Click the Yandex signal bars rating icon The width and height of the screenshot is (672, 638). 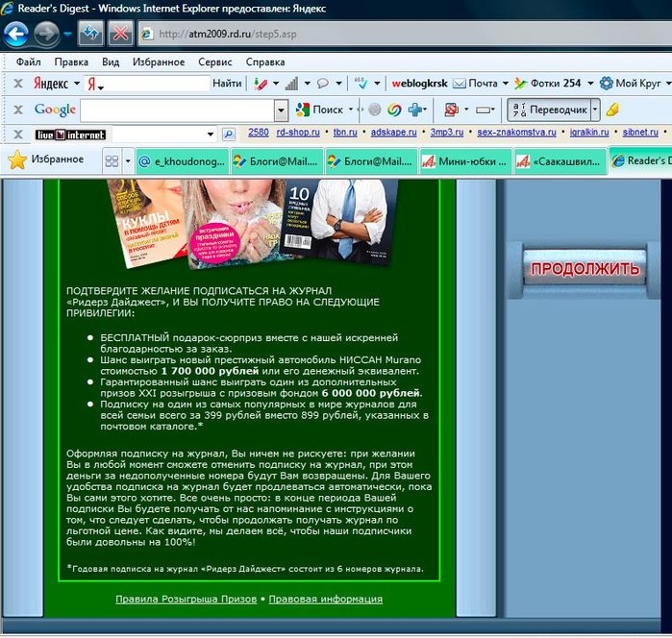291,84
